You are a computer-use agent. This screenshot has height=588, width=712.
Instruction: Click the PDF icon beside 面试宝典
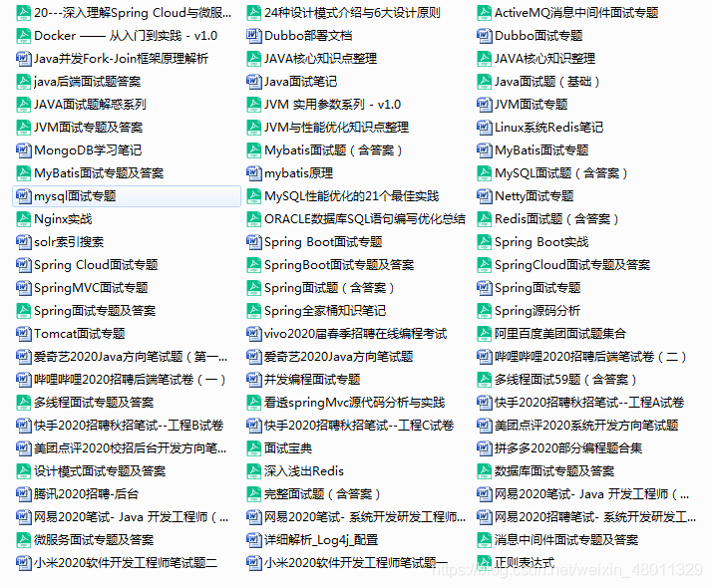(253, 448)
